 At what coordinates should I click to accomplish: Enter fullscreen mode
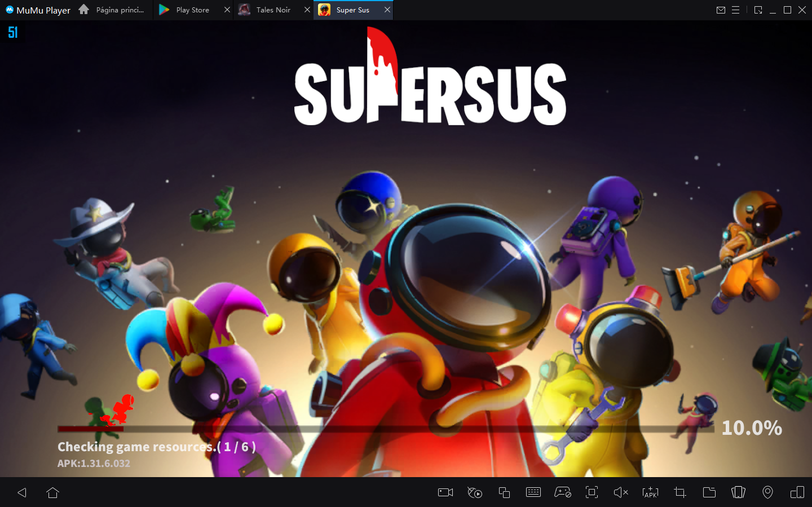click(x=592, y=492)
